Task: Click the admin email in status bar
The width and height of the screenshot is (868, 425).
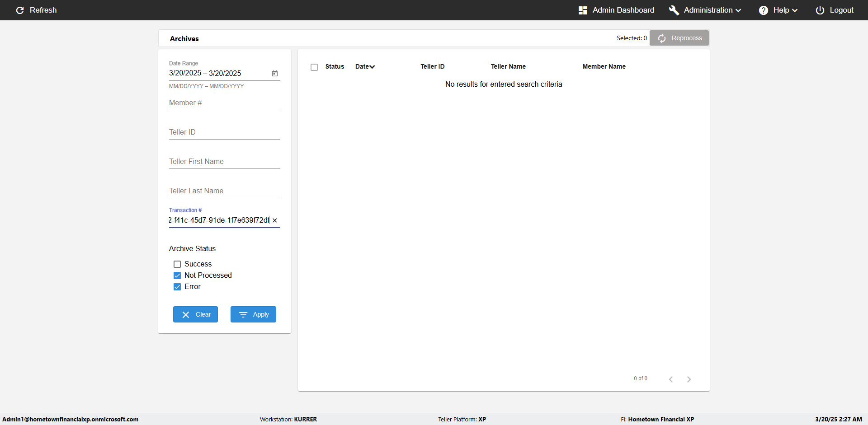Action: pos(71,419)
